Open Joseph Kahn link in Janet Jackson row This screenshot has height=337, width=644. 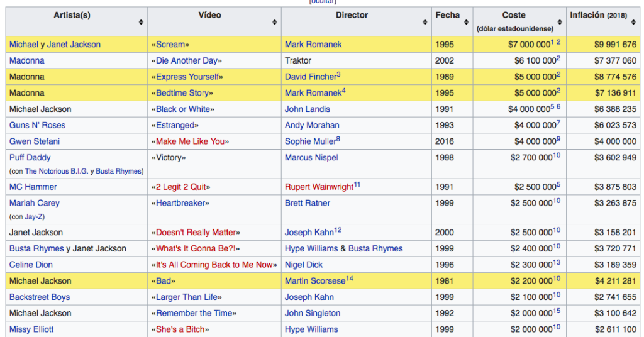[x=309, y=233]
